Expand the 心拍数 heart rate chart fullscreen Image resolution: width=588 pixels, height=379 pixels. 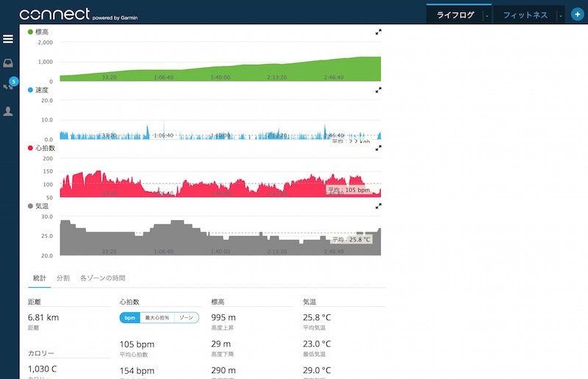379,149
